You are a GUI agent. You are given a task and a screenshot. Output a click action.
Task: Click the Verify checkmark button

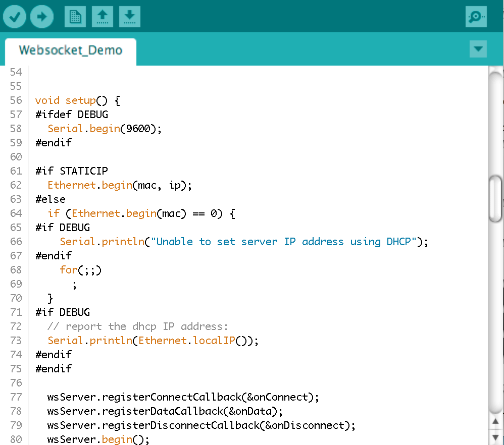(15, 17)
